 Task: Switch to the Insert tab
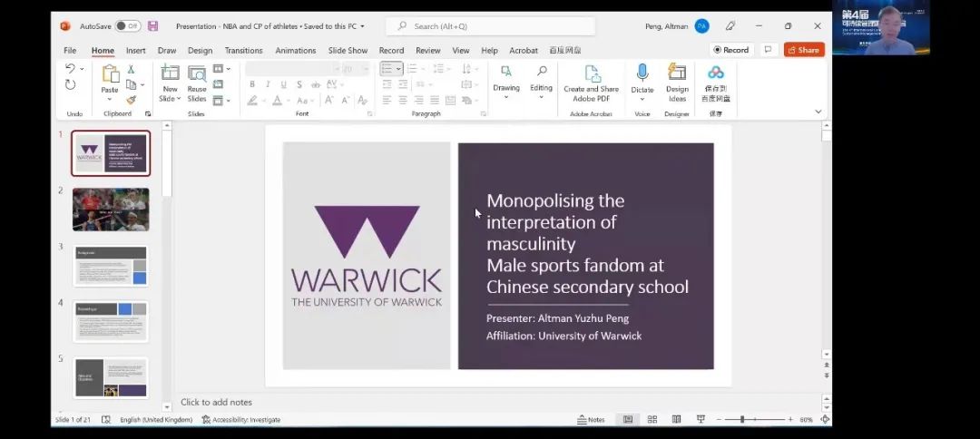pos(135,50)
